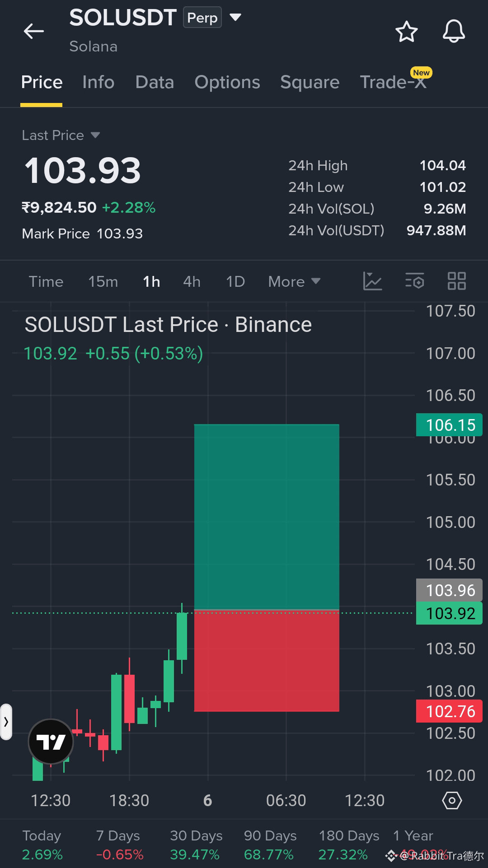Expand the More timeframes dropdown
This screenshot has height=868, width=488.
click(x=294, y=281)
